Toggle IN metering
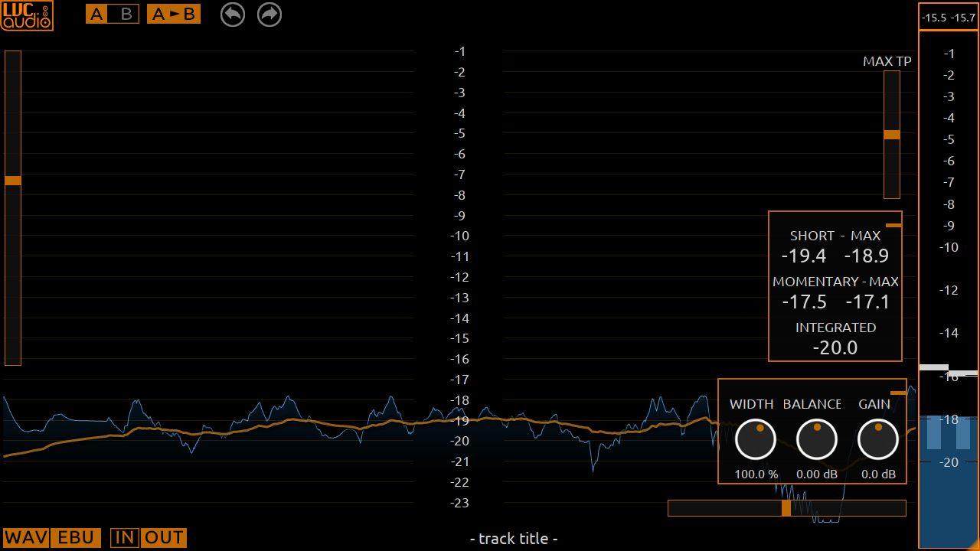 126,538
